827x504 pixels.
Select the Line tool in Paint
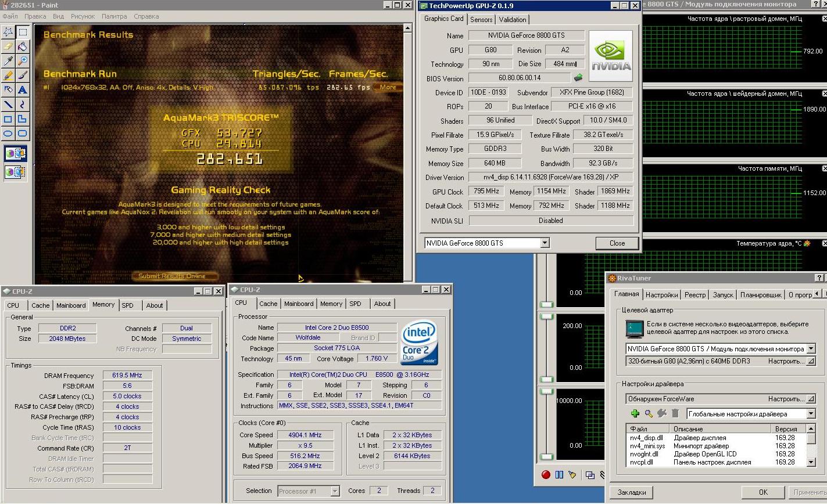(8, 105)
